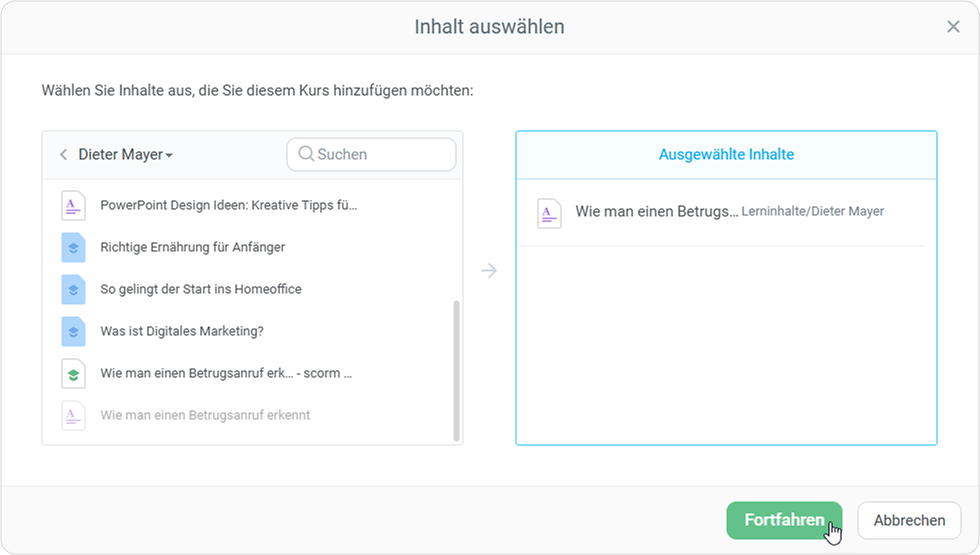Select 'So gelingt der Start ins Homeoffice'
Viewport: 980px width, 555px height.
click(x=200, y=289)
